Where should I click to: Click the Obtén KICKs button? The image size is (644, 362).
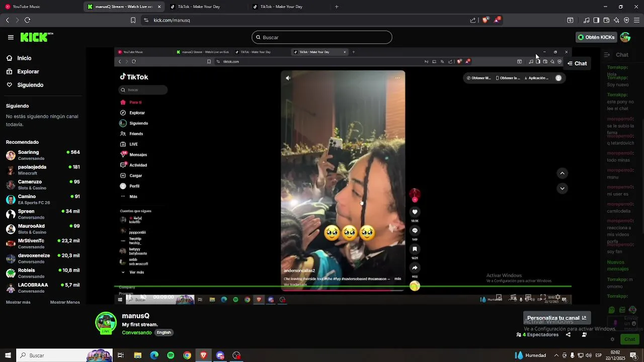[x=596, y=37]
